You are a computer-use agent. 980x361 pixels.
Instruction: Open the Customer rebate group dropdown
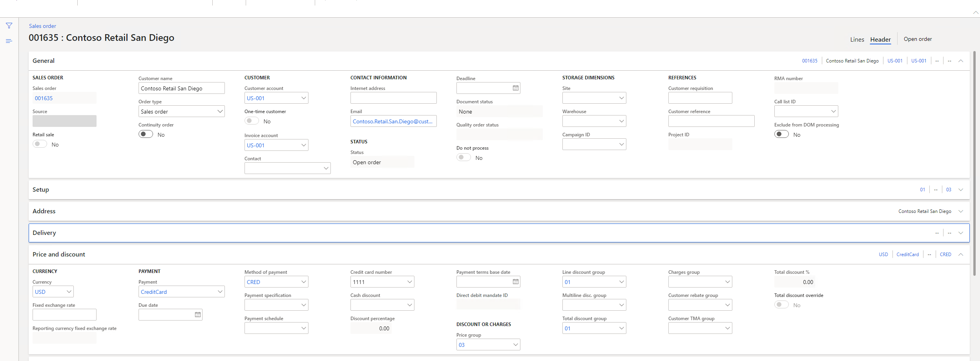727,305
